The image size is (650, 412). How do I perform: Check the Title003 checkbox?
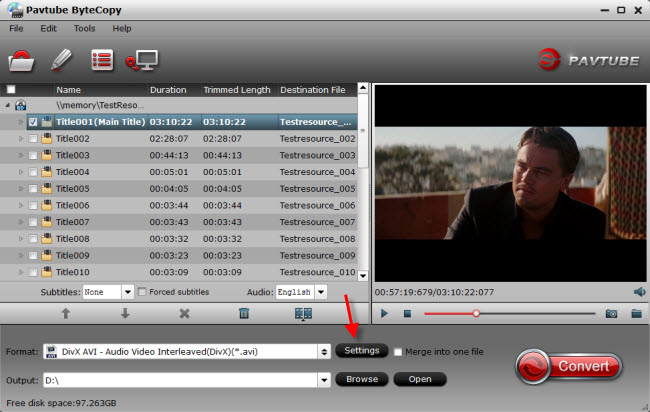pos(33,155)
